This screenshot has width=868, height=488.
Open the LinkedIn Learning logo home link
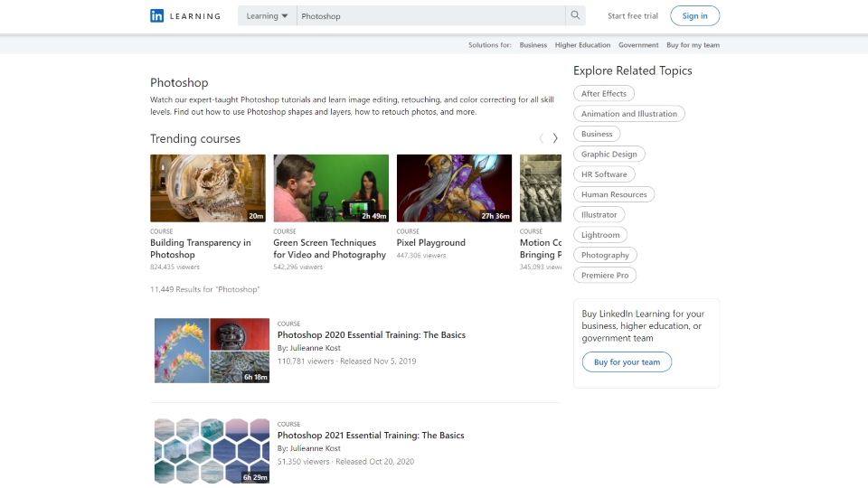tap(184, 16)
